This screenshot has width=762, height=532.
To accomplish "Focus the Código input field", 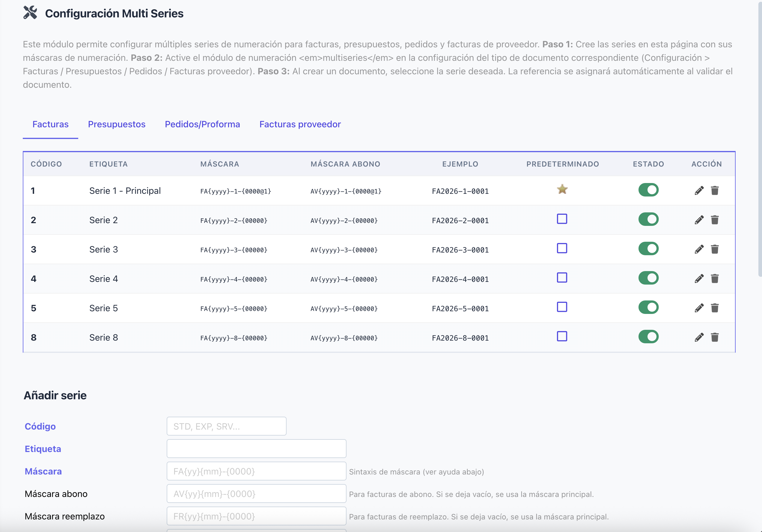I will (226, 426).
